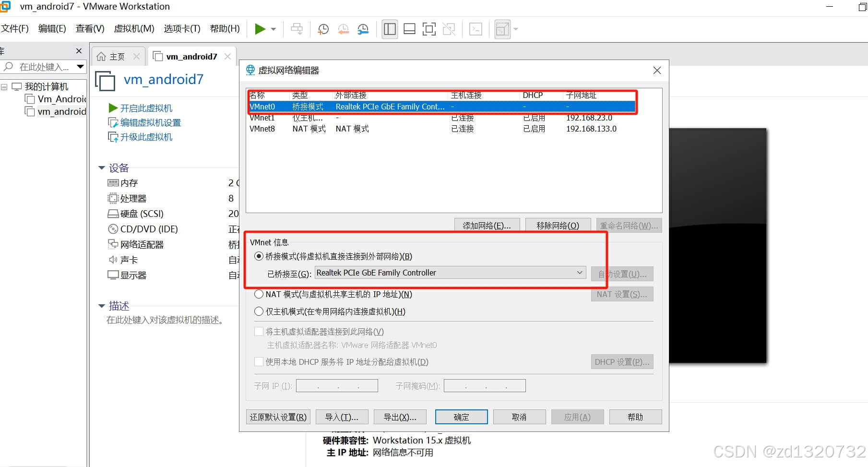Viewport: 868px width, 467px height.
Task: Click the 帮助 button in the dialog
Action: point(635,417)
